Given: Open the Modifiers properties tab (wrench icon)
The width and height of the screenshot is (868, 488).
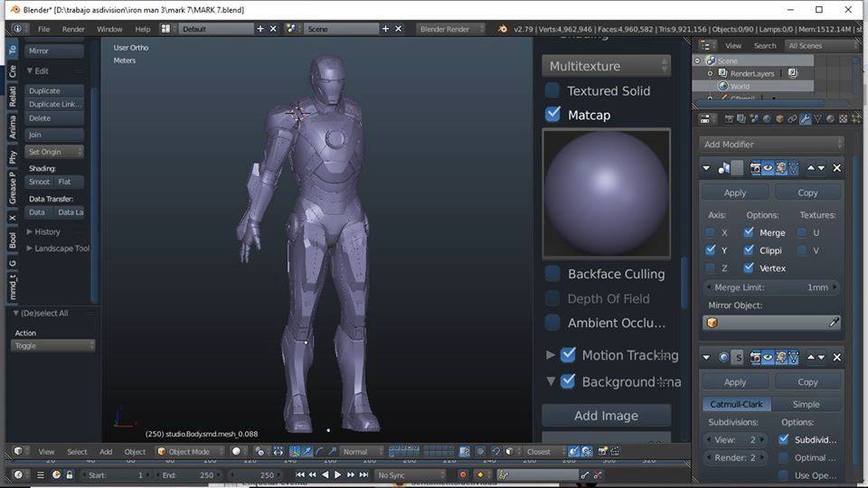Looking at the screenshot, I should point(805,119).
